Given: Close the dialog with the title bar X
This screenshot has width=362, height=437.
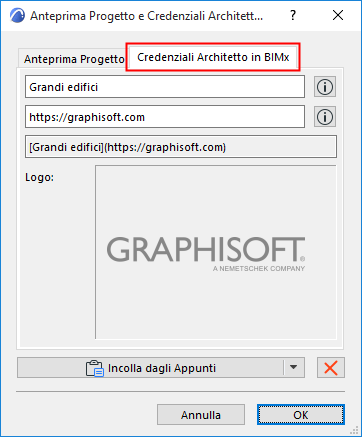Looking at the screenshot, I should [338, 15].
